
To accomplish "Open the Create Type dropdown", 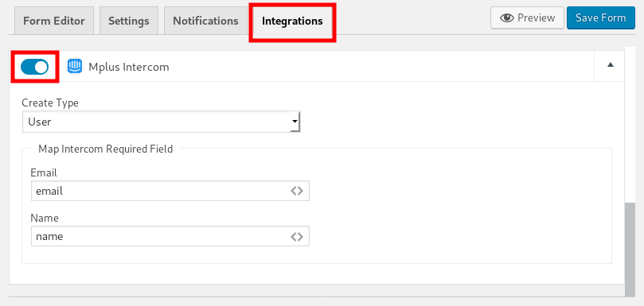I will 162,122.
